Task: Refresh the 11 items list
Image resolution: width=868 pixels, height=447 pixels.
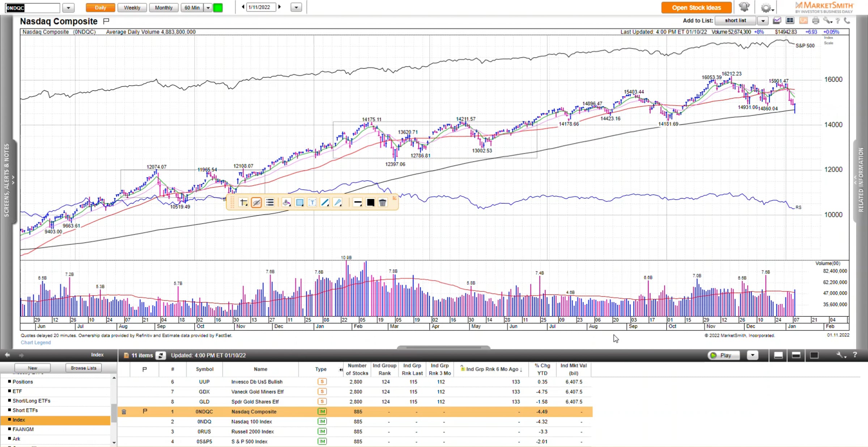Action: click(161, 355)
